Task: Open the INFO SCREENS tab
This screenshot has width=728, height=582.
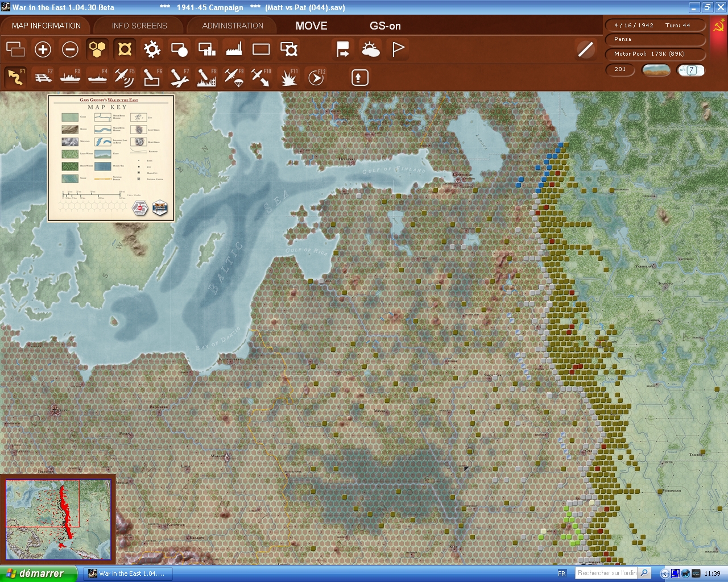Action: [139, 26]
